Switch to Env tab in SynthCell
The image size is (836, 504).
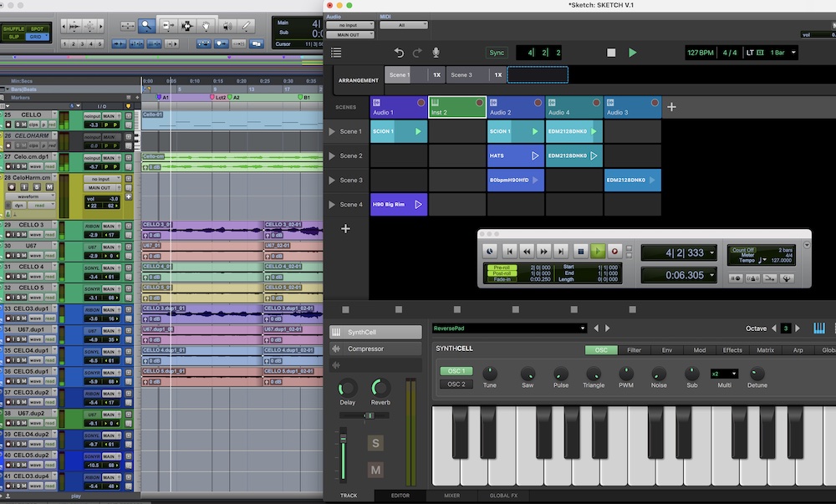click(667, 350)
